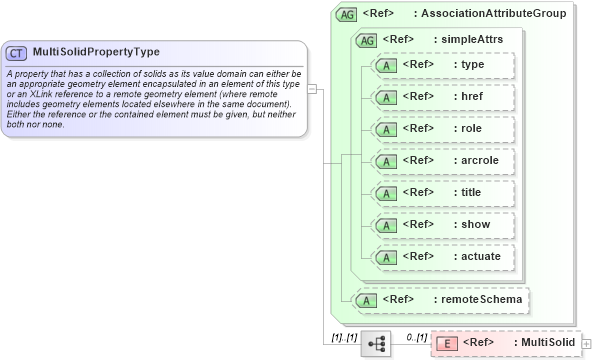Click the 0..[1] cardinality label
The image size is (592, 360).
coord(417,337)
